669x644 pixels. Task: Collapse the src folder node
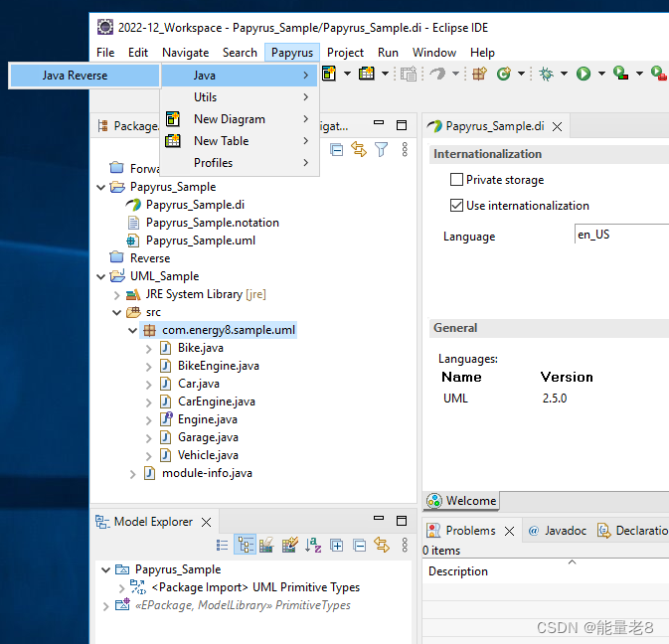pyautogui.click(x=117, y=313)
